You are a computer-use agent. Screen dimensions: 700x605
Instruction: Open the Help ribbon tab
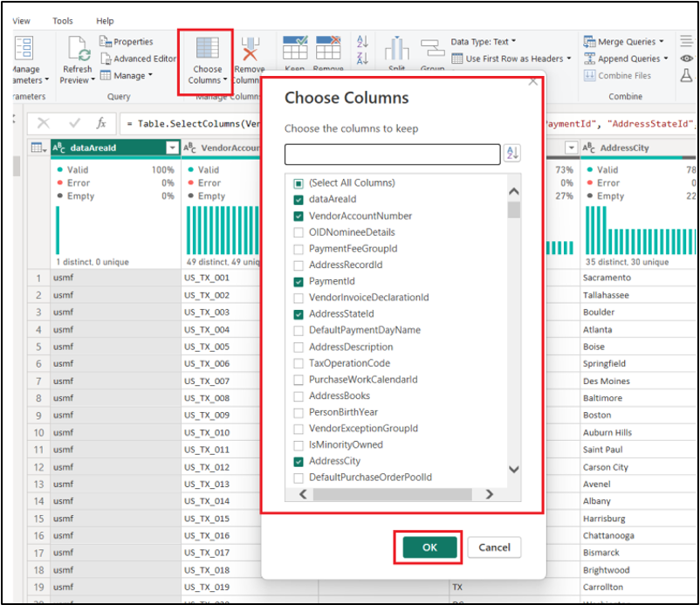[105, 21]
